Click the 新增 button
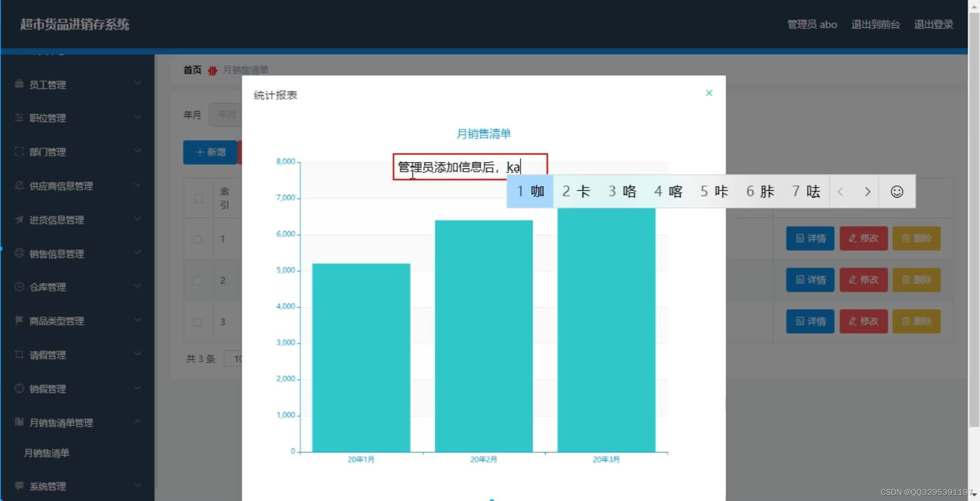The height and width of the screenshot is (501, 980). [x=210, y=152]
